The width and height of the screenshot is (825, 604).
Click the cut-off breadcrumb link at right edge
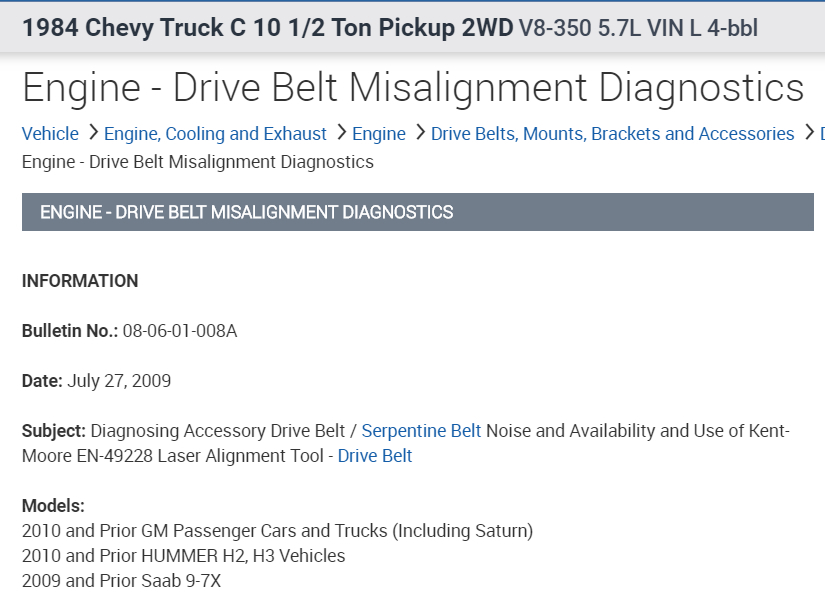point(821,134)
